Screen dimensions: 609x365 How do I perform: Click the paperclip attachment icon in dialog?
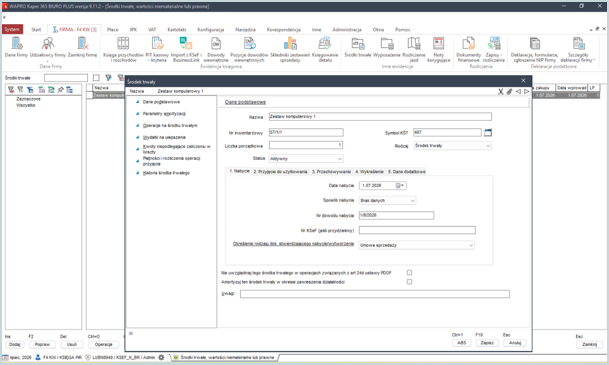[x=509, y=92]
